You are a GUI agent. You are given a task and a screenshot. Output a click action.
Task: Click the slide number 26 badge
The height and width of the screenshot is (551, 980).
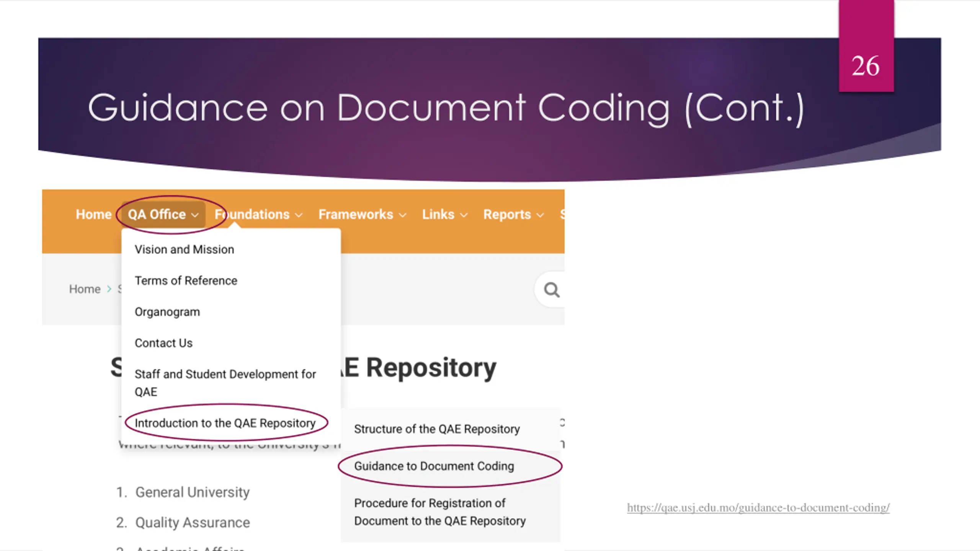point(866,46)
